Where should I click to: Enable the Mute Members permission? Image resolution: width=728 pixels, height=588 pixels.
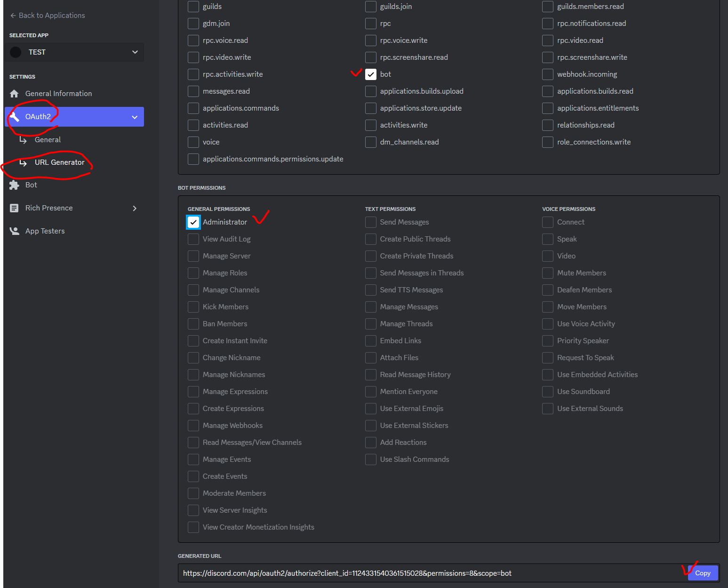(x=548, y=273)
